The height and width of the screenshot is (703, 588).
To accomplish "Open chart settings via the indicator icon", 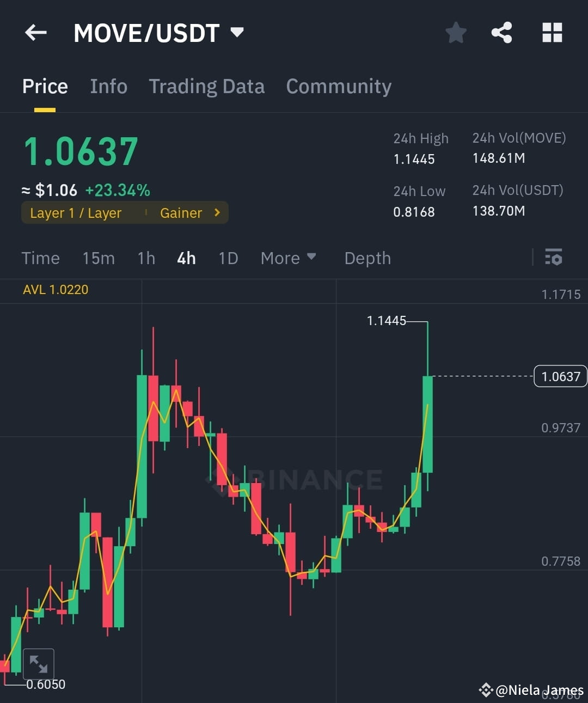I will (x=553, y=258).
